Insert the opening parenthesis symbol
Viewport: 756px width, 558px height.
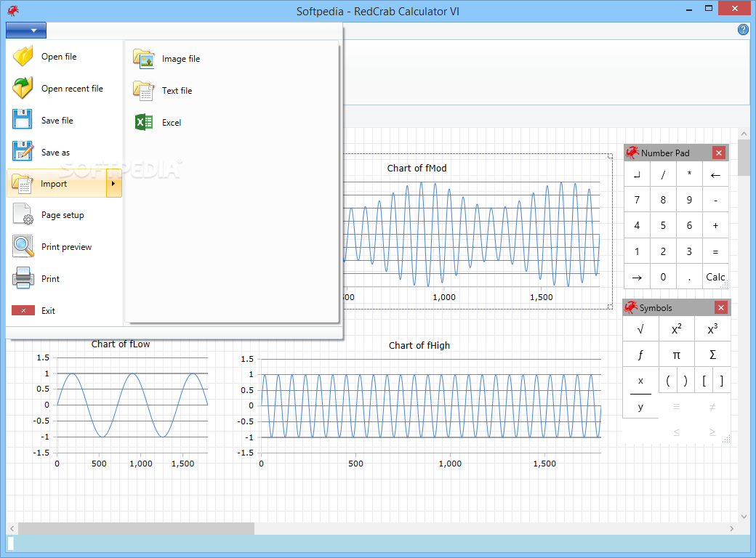(668, 381)
